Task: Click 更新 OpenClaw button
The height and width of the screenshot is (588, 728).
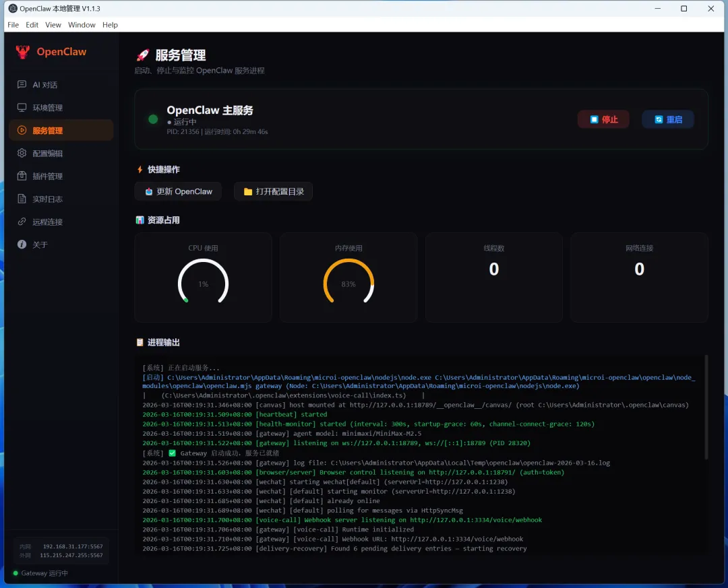Action: click(x=178, y=192)
